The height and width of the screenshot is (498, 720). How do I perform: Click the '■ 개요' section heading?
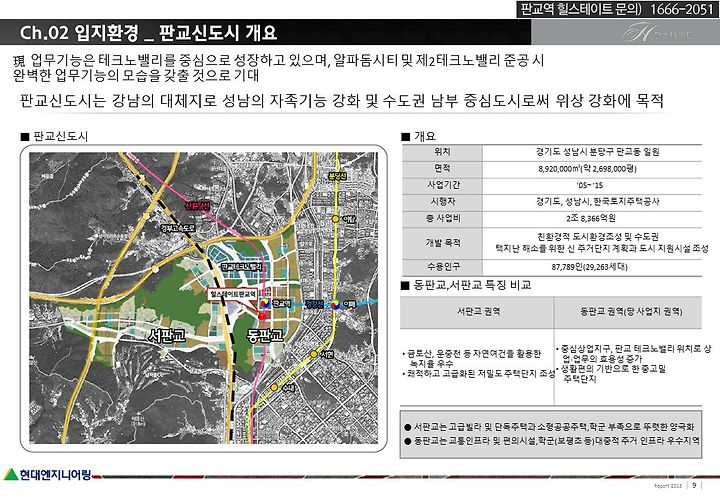click(418, 136)
